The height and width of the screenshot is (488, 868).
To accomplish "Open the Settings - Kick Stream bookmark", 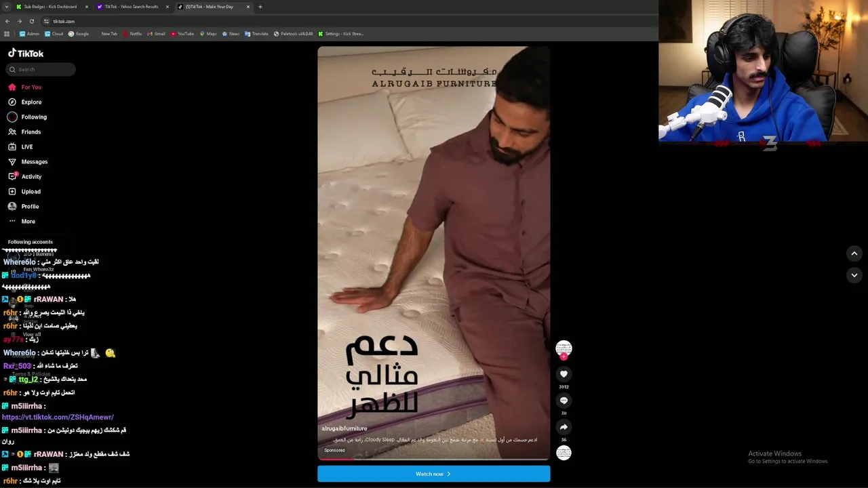I will 341,34.
